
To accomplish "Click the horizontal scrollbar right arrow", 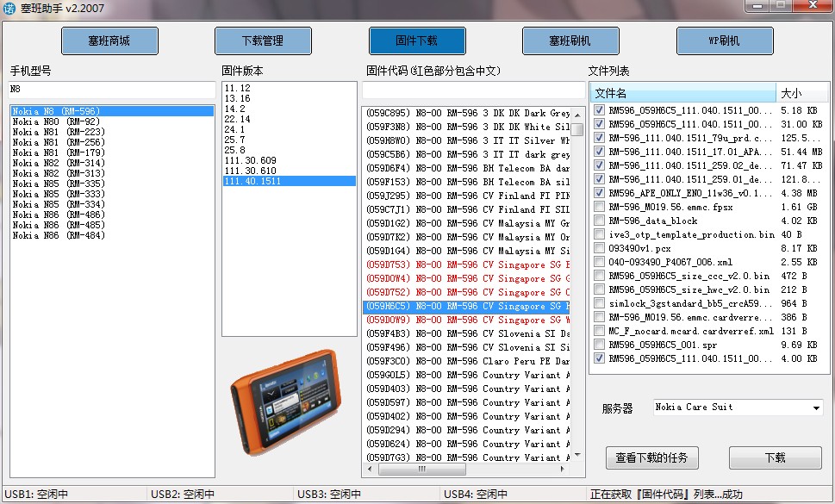I will (563, 469).
